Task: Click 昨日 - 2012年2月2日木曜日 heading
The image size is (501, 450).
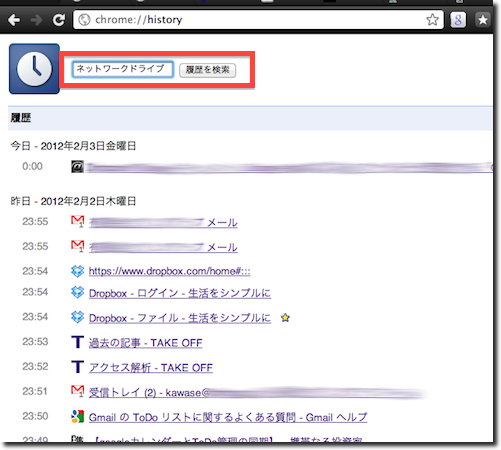Action: click(x=73, y=201)
